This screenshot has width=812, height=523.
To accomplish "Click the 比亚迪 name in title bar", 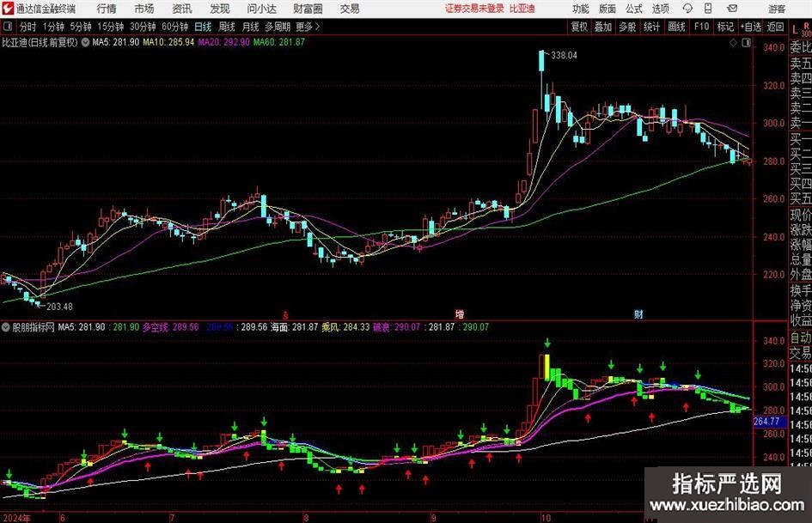I will tap(522, 9).
